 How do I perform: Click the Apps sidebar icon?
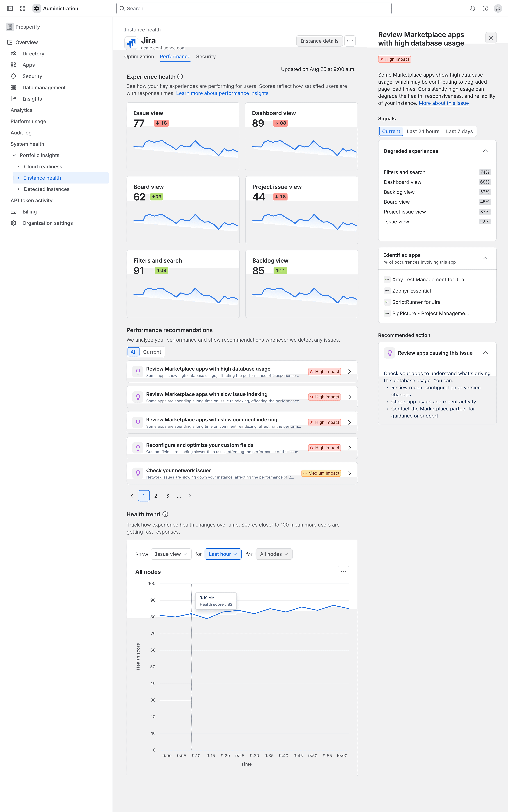pos(13,65)
